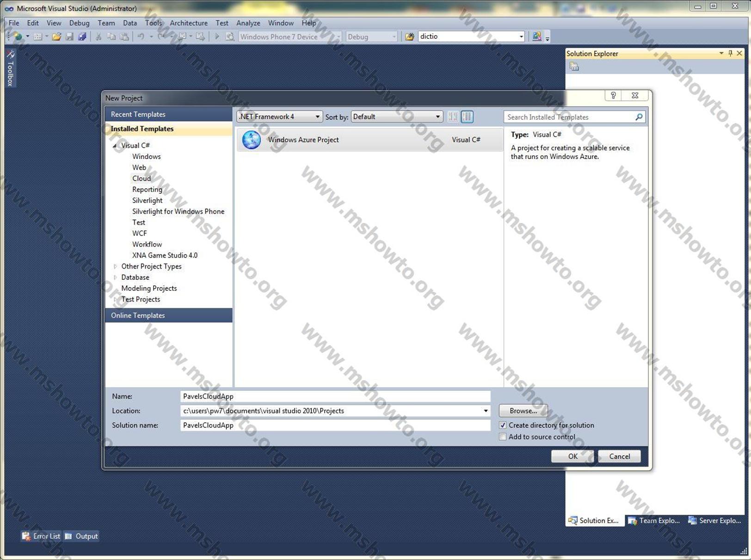751x560 pixels.
Task: Select the Windows Azure Project template
Action: coord(370,140)
